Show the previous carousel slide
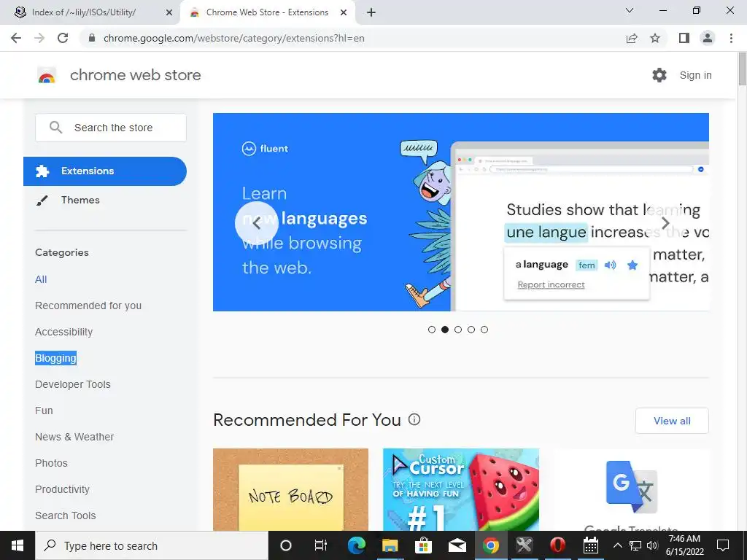Image resolution: width=747 pixels, height=560 pixels. pos(256,223)
